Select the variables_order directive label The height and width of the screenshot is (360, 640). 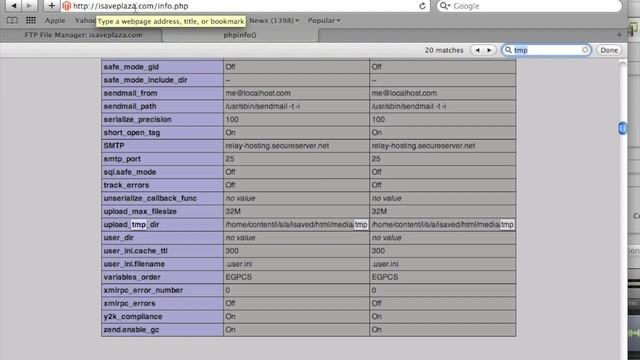tap(132, 277)
